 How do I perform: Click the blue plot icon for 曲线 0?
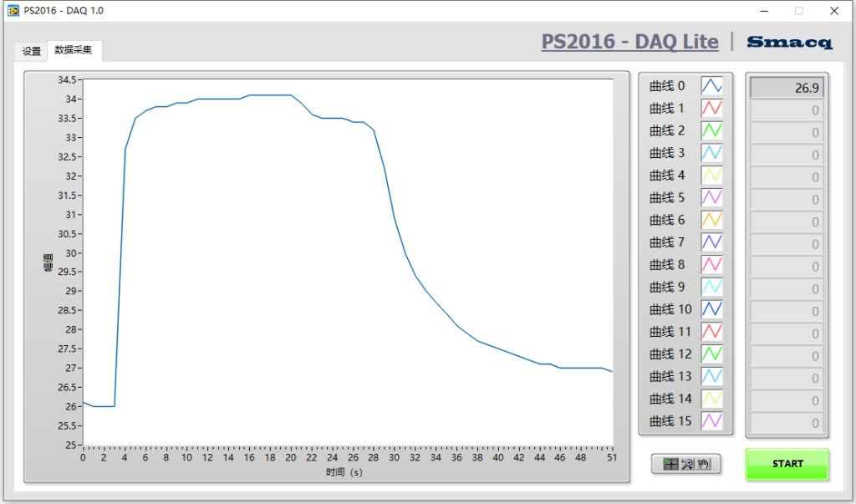[712, 86]
